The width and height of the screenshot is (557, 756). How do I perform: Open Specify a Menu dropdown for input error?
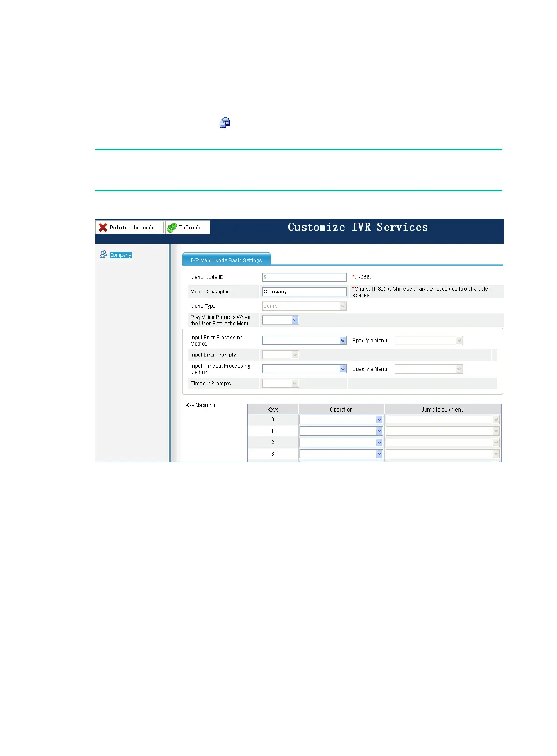429,341
